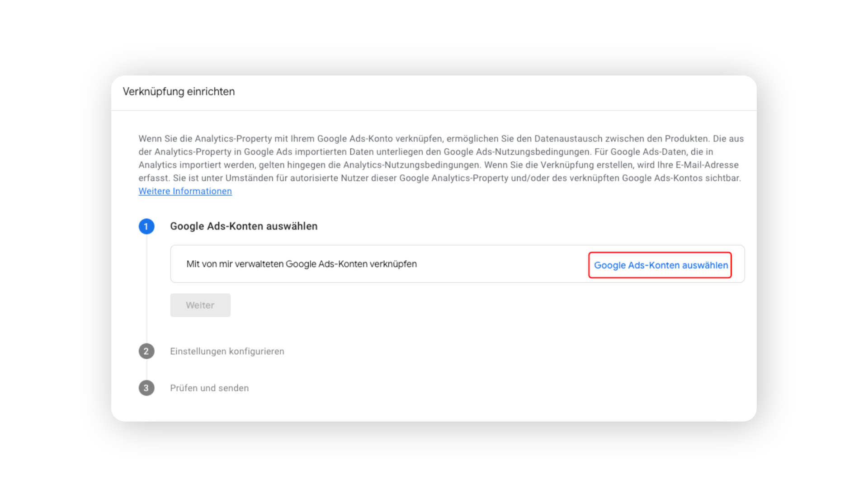This screenshot has width=868, height=497.
Task: Click the greyed-out Weiter button
Action: [x=200, y=305]
